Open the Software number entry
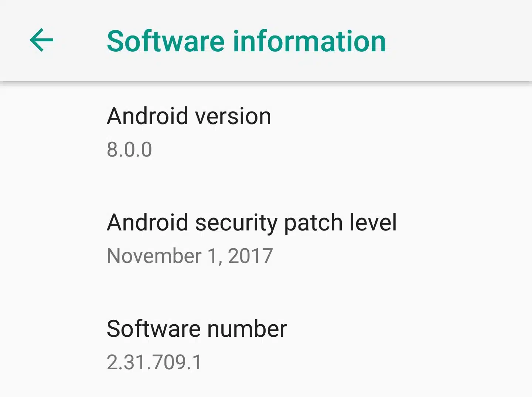532x397 pixels. (266, 345)
